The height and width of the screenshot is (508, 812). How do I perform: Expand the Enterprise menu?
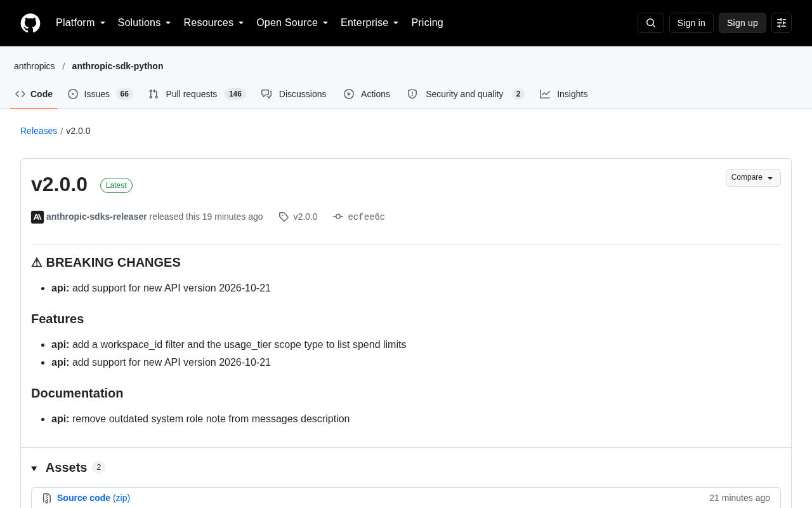(370, 23)
